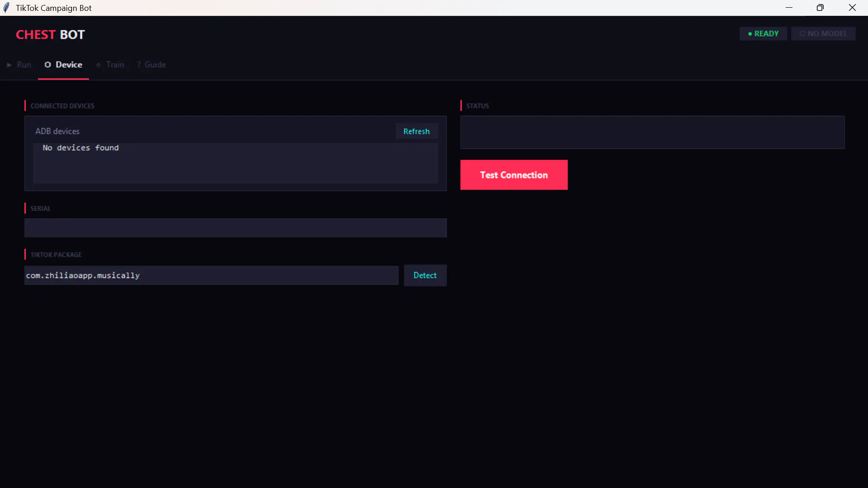Click the READY status indicator
The height and width of the screenshot is (488, 868).
coord(763,33)
